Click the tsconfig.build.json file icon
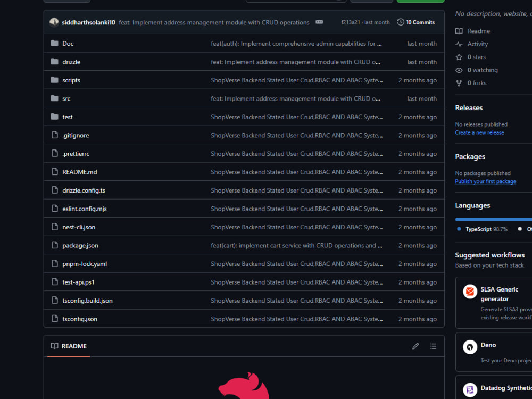Viewport: 532px width, 399px height. (55, 300)
